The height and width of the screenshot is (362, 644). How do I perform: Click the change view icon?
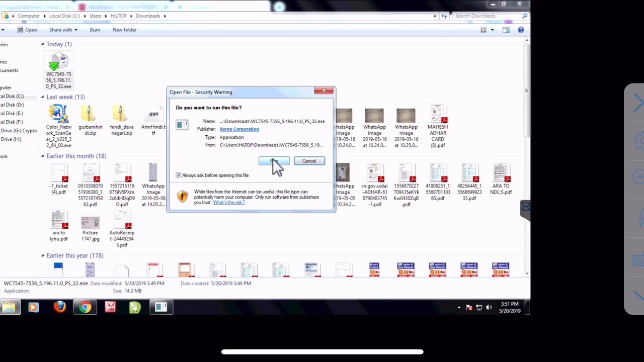484,30
